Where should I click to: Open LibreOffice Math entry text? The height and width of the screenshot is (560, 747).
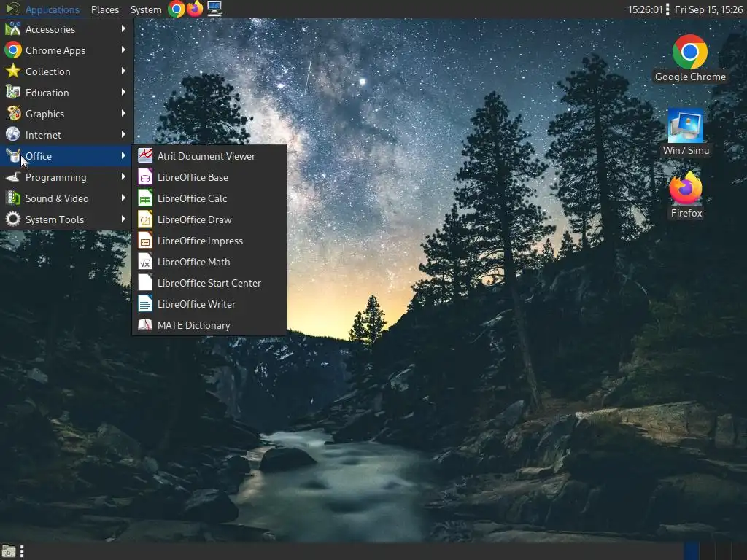(x=193, y=262)
